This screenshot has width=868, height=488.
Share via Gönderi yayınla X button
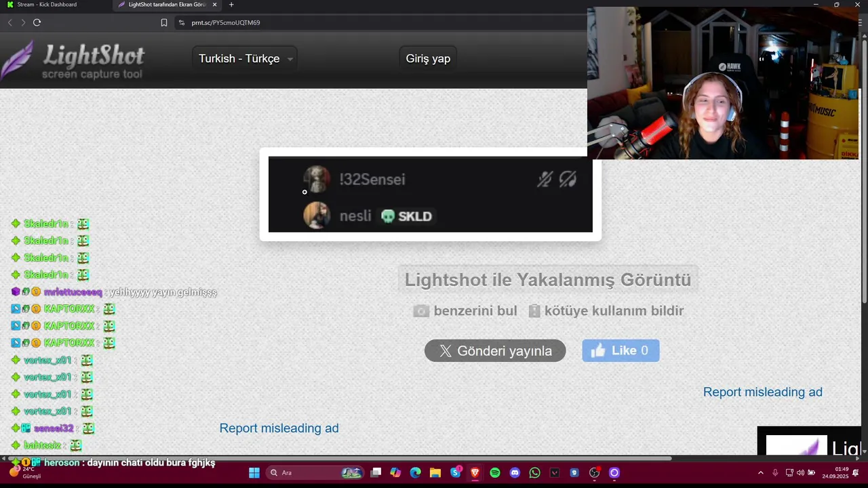495,350
